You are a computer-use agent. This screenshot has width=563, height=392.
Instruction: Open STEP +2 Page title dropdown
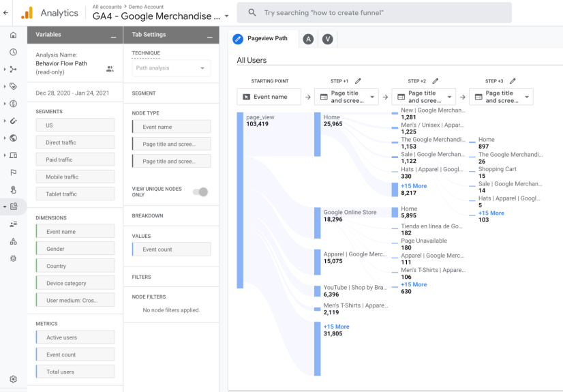(x=424, y=97)
